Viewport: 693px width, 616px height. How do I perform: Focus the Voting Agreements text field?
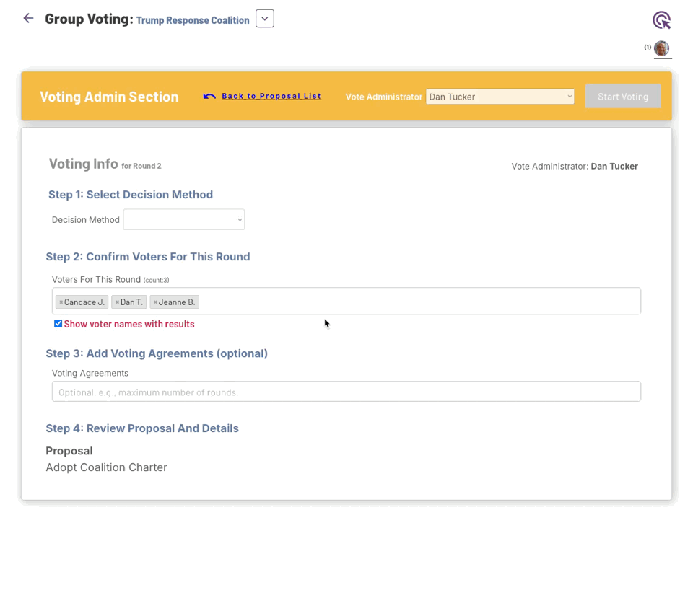coord(346,392)
